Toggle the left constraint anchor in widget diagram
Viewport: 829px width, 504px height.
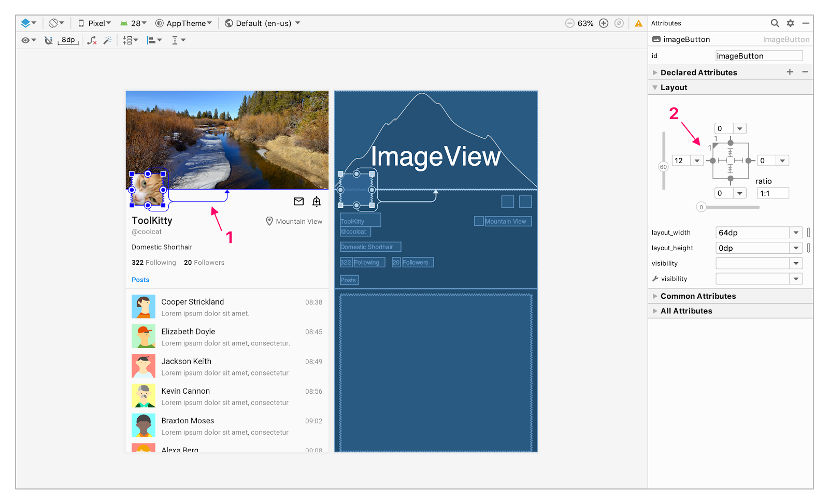tap(713, 161)
